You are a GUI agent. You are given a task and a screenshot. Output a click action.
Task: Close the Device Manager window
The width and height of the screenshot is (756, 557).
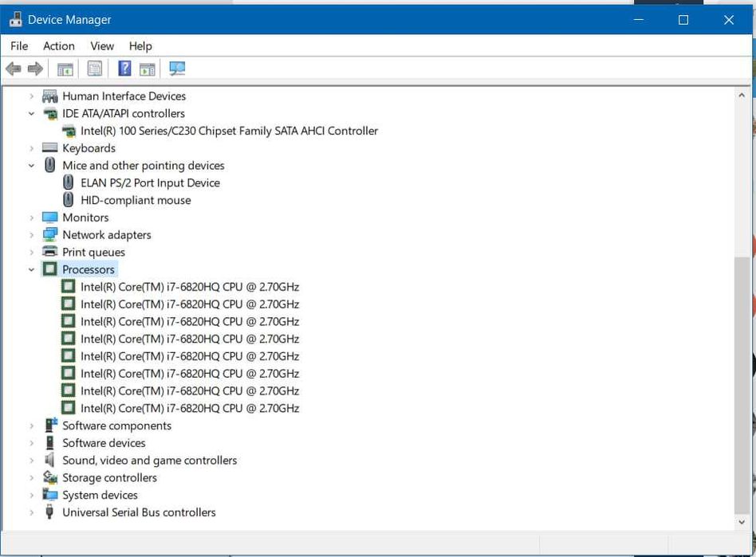(729, 20)
